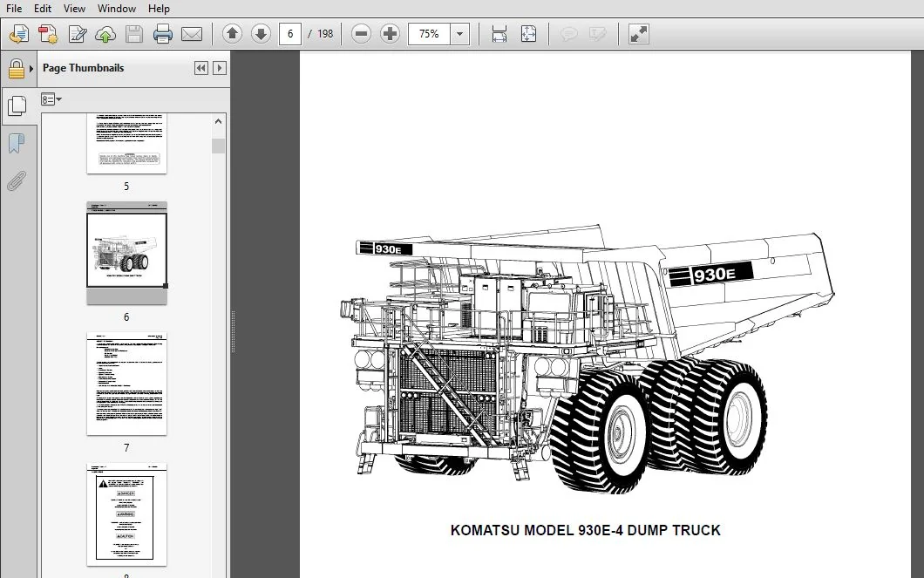Click the Open file toolbar icon
The width and height of the screenshot is (924, 578).
pos(19,34)
